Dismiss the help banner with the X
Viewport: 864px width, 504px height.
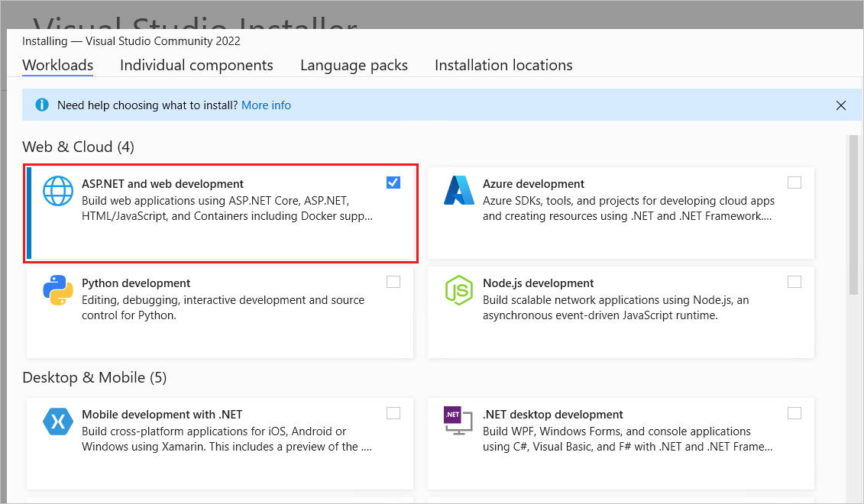841,105
